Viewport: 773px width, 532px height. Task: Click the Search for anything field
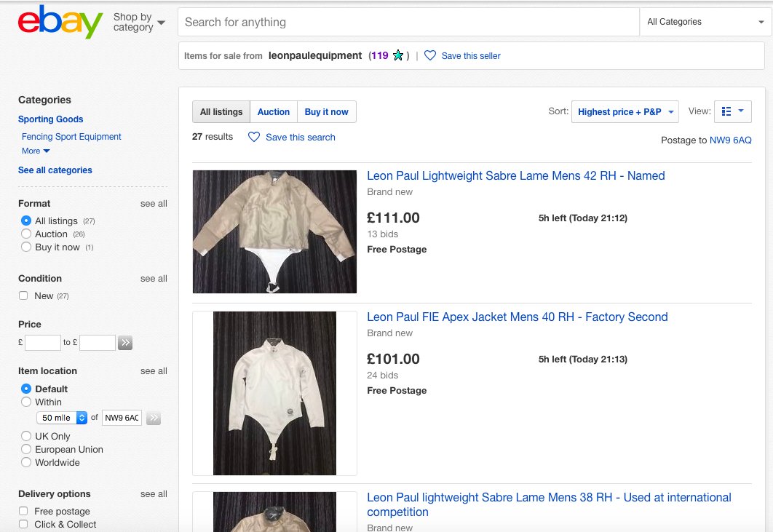click(x=408, y=22)
